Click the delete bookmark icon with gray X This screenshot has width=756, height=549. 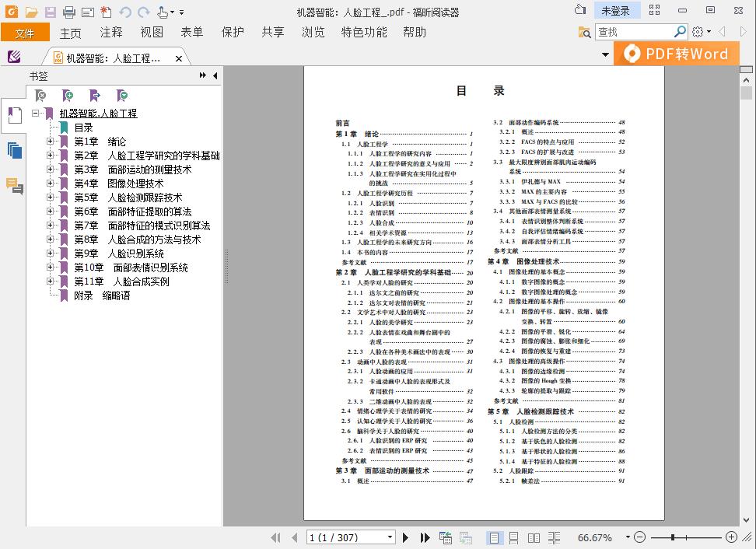click(x=41, y=96)
